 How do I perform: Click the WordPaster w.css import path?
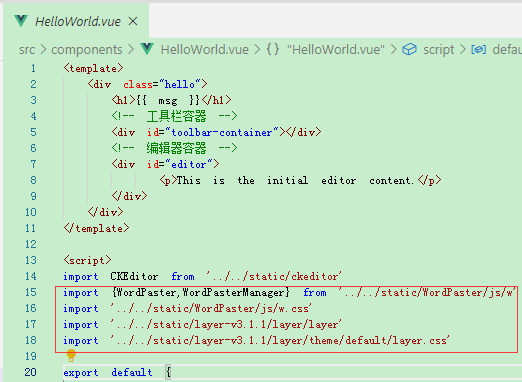pyautogui.click(x=211, y=308)
